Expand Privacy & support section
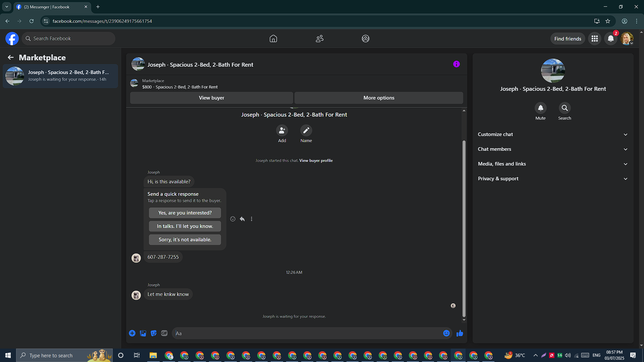Viewport: 644px width, 362px height. [553, 179]
